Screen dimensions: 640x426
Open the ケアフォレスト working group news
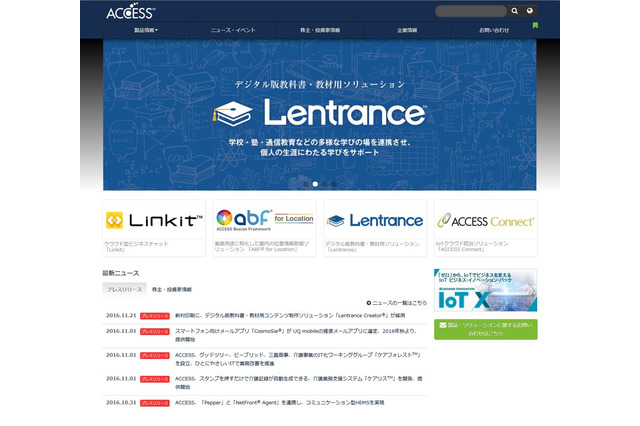(298, 359)
